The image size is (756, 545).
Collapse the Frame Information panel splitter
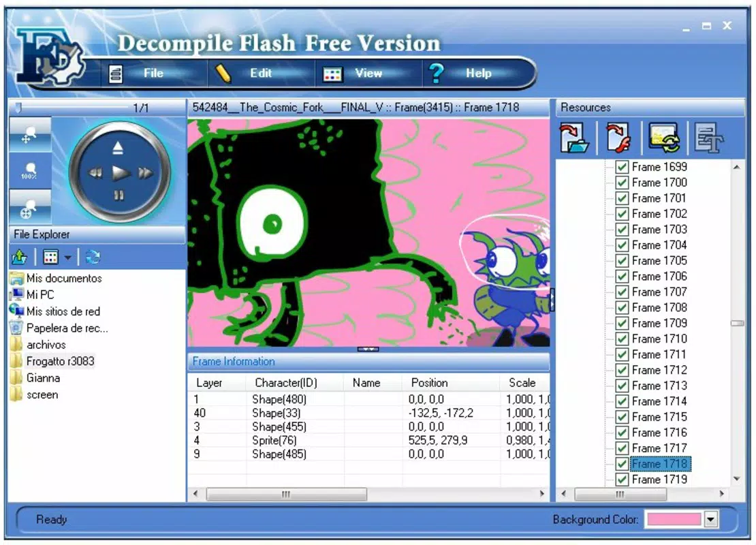click(368, 349)
